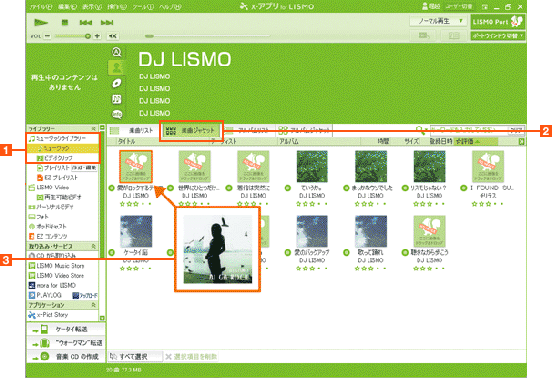Switch to the 楽曲ジャケット tab
The height and width of the screenshot is (378, 552).
[x=191, y=131]
